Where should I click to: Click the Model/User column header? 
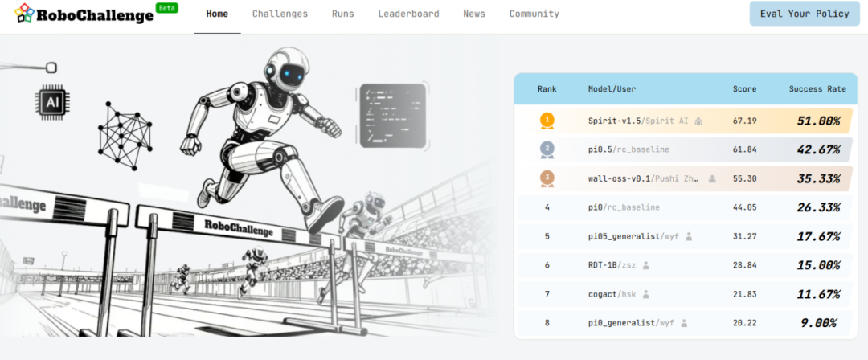[x=612, y=88]
